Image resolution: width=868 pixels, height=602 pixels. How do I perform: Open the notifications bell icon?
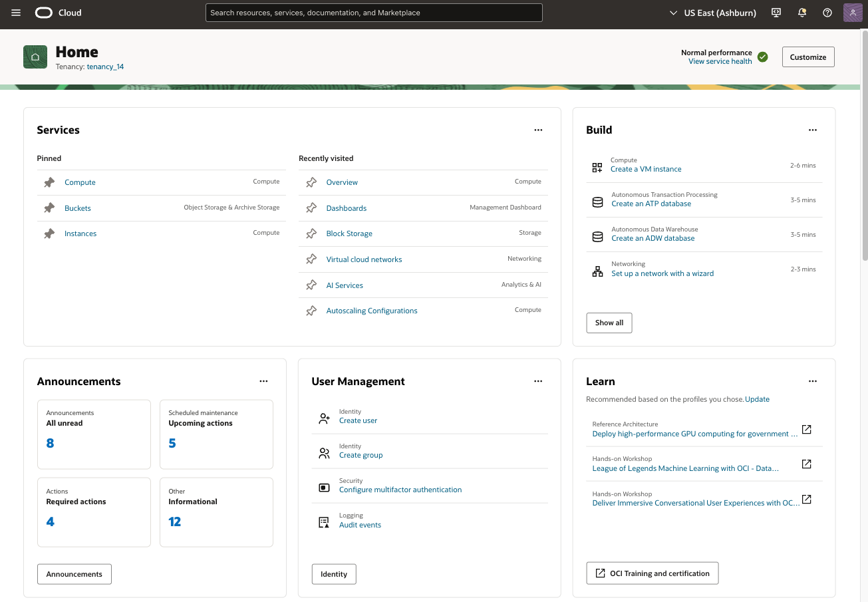[x=801, y=13]
